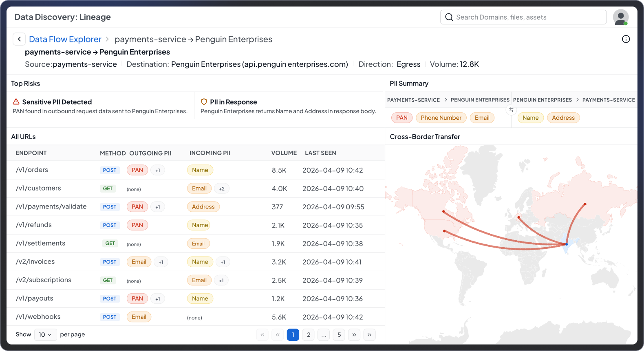Click the map destination point in India

567,244
